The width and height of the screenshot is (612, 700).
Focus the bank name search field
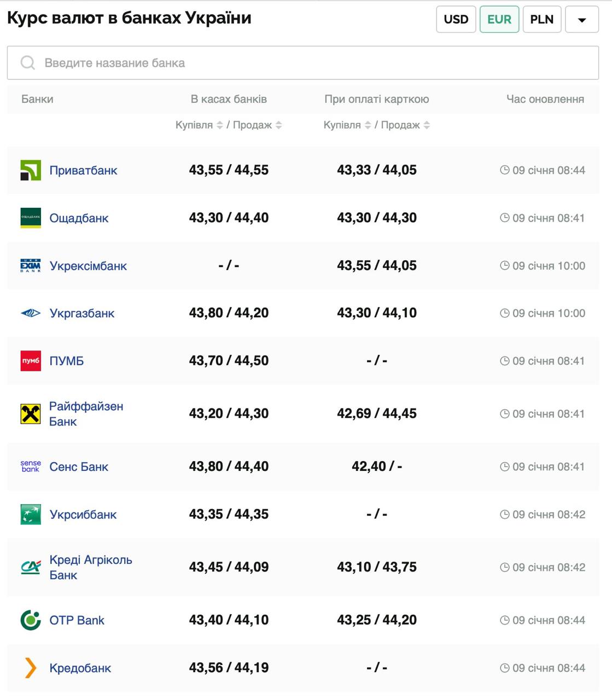point(302,63)
